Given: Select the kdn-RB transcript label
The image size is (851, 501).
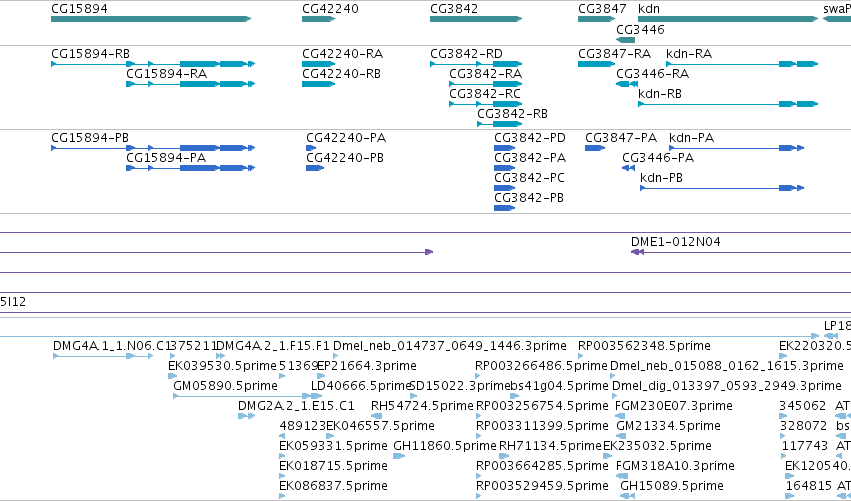Looking at the screenshot, I should [660, 94].
